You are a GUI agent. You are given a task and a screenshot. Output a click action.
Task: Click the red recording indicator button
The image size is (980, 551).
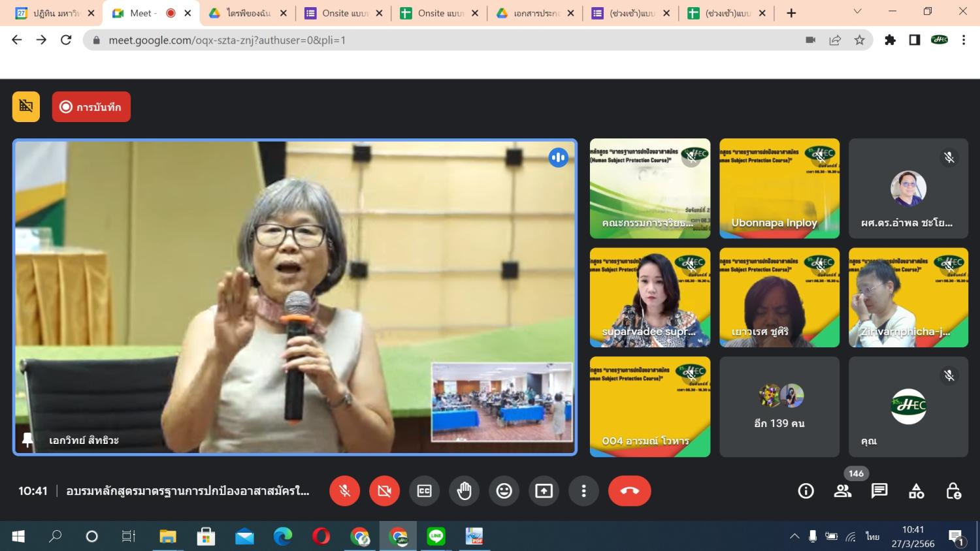click(x=91, y=107)
